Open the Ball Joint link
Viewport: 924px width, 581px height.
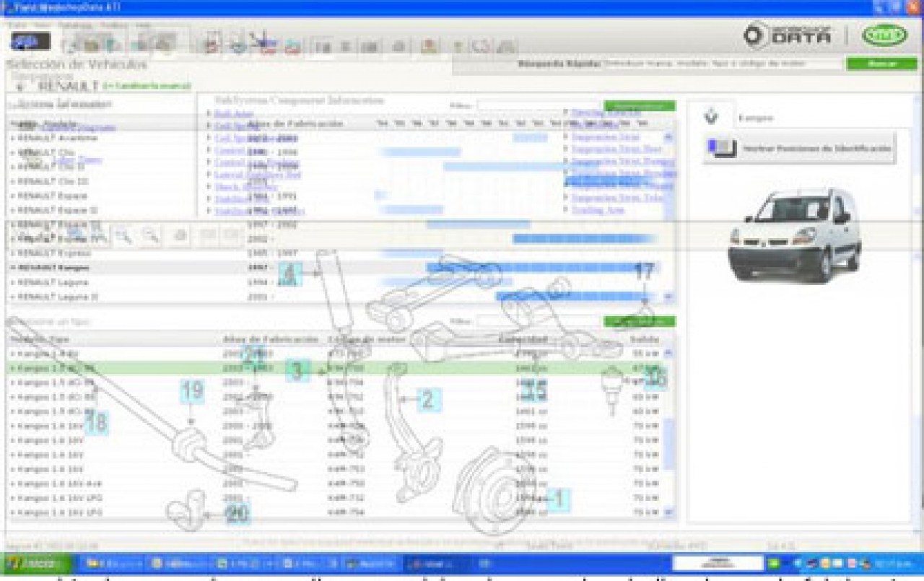232,113
